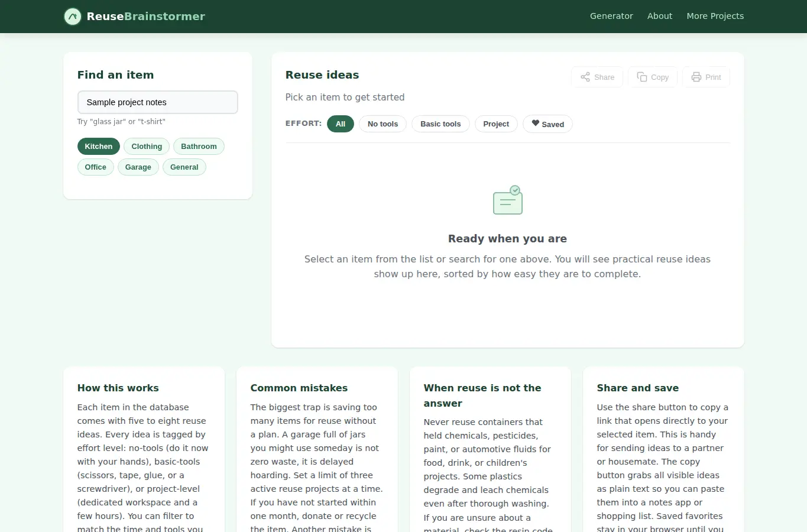
Task: Click 'Pick an item to get started' text
Action: [x=345, y=98]
